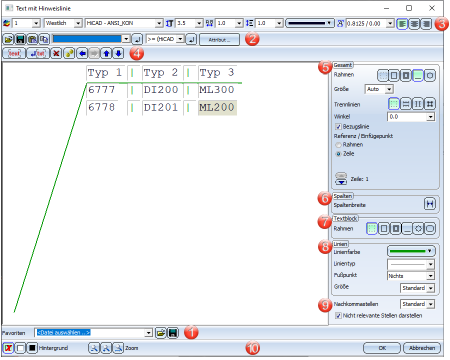Screen dimensions: 450x360
Task: Select black Hintergrund background option
Action: (x=32, y=348)
